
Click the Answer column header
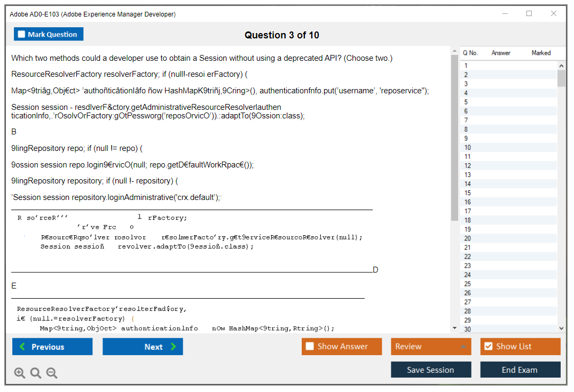pos(501,53)
